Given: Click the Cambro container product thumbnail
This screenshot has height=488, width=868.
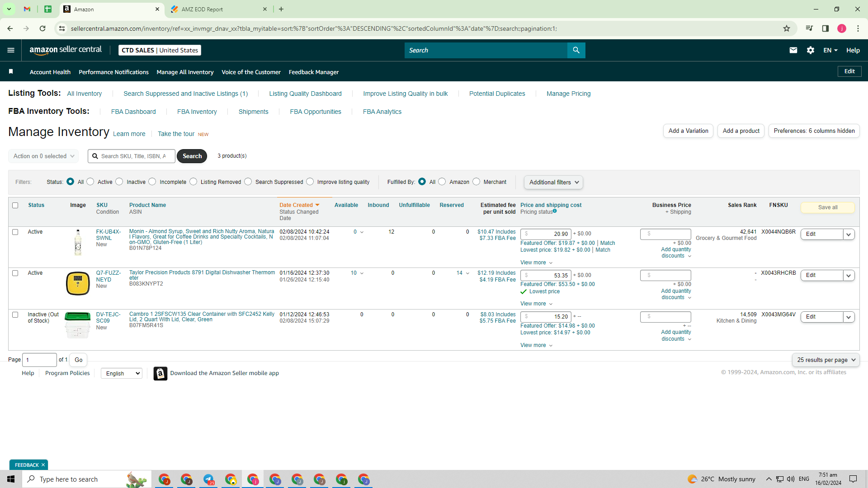Looking at the screenshot, I should click(78, 325).
